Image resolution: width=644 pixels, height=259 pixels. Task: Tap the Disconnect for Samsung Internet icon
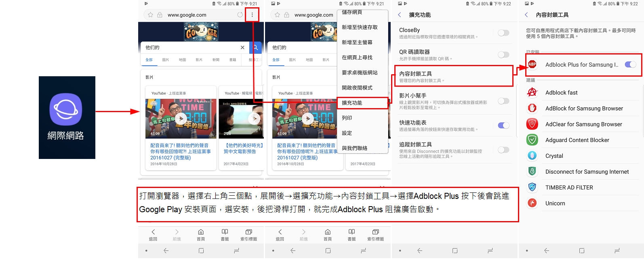pos(532,171)
